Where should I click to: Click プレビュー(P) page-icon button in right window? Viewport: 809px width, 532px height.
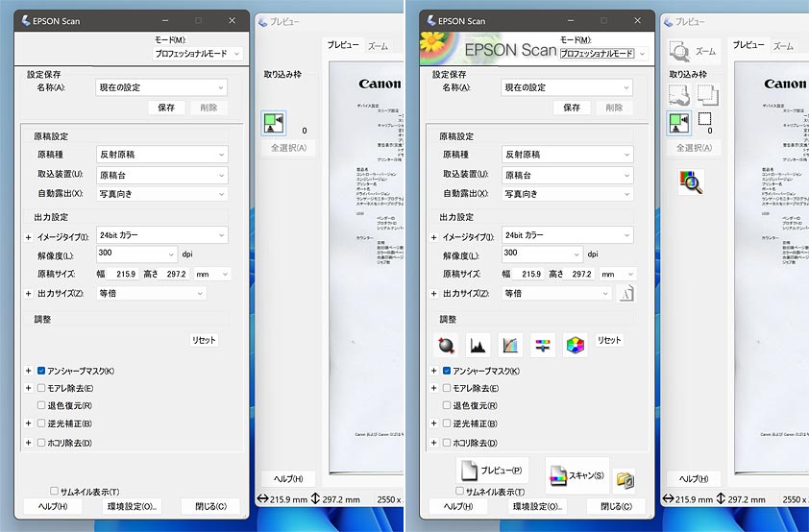pyautogui.click(x=492, y=471)
